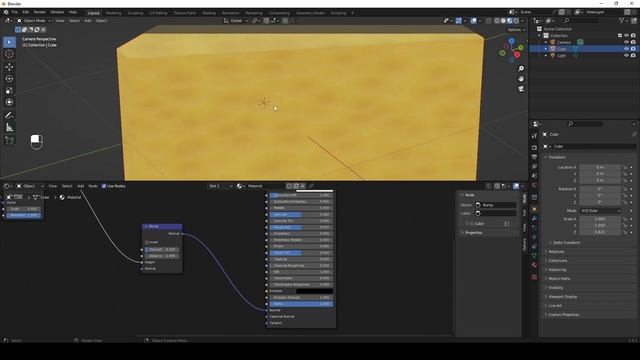Image resolution: width=640 pixels, height=360 pixels.
Task: Open the Tool properties tab icon
Action: click(x=534, y=136)
